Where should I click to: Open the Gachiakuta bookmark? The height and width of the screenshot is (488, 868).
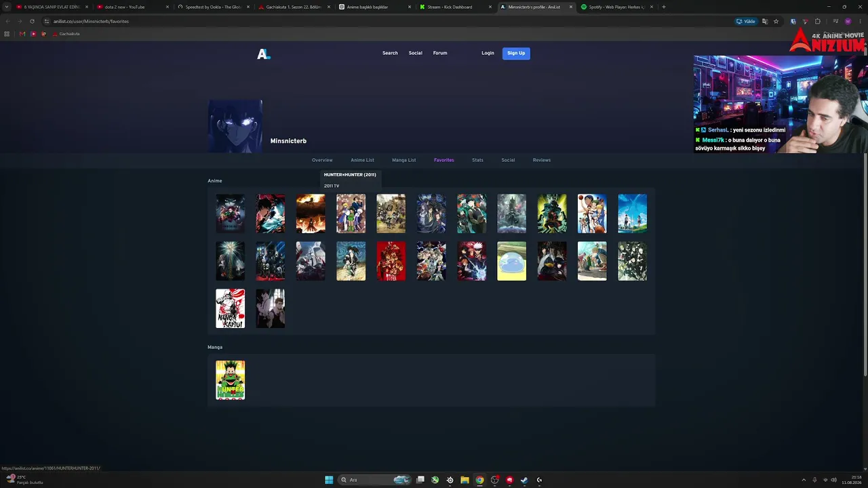(66, 34)
